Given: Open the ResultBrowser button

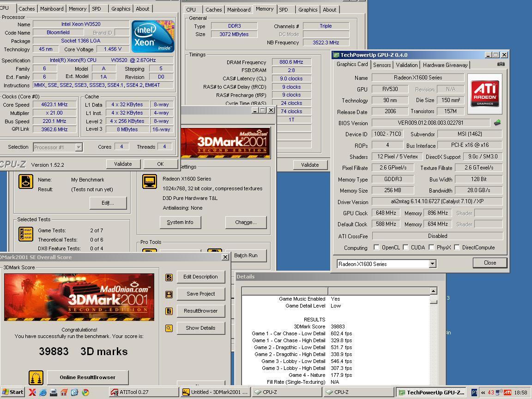Looking at the screenshot, I should pos(200,311).
